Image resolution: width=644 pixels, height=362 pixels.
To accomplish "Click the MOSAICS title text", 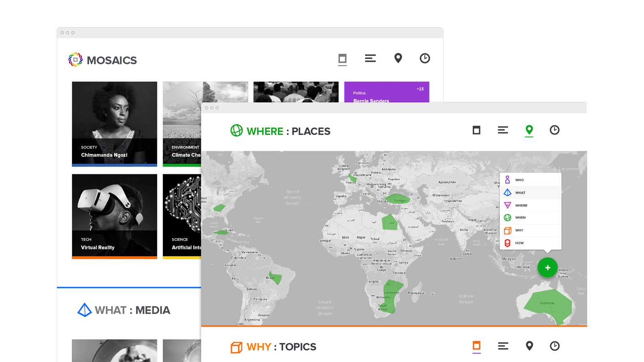I will coord(112,60).
